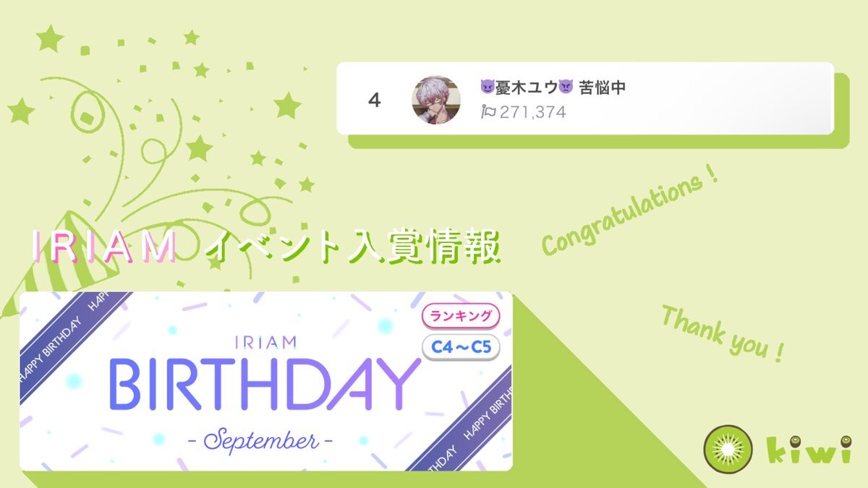Select the purple devil emoji before 憂木ユウ
Viewport: 868px width, 488px height.
click(x=488, y=88)
